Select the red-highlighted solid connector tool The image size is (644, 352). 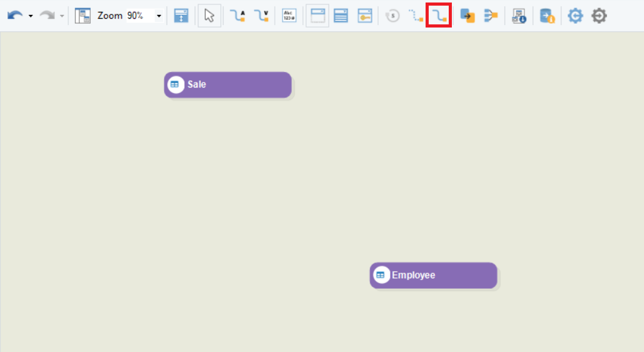[x=439, y=16]
